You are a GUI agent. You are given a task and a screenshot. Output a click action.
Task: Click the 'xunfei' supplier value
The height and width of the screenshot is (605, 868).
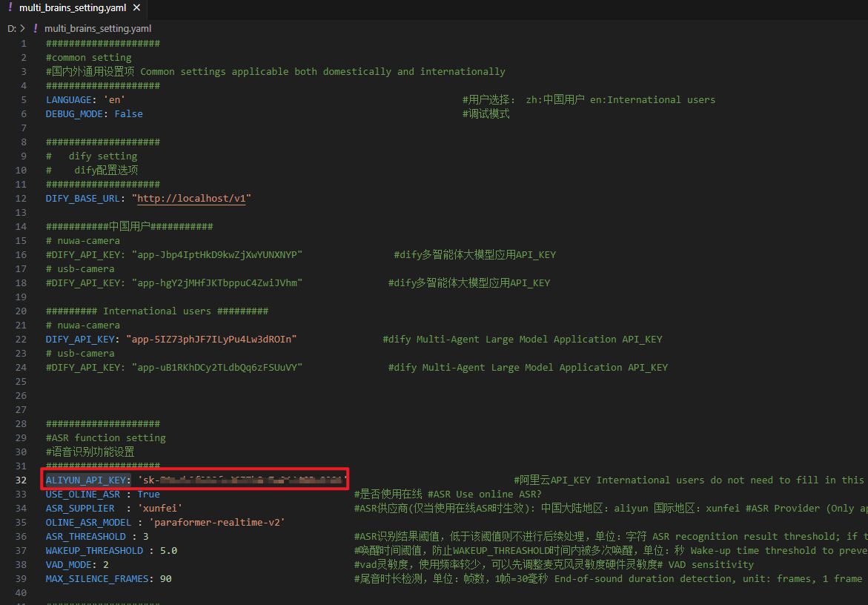(x=160, y=508)
